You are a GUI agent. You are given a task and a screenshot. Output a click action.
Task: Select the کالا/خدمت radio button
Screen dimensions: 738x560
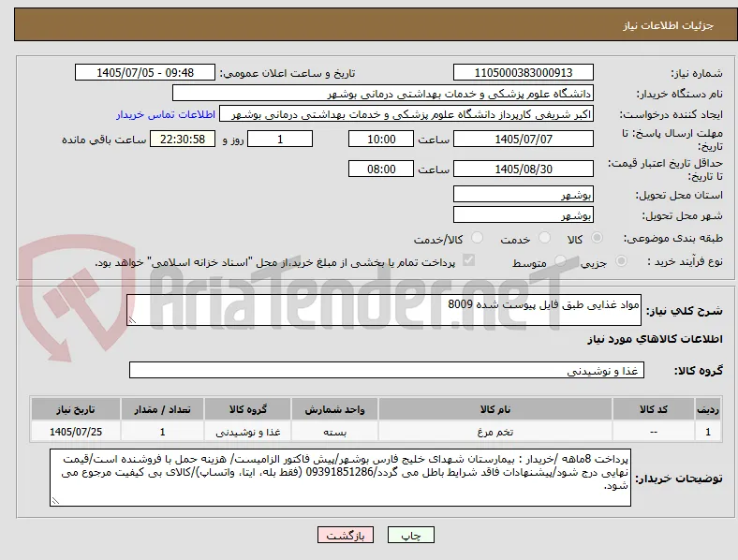pyautogui.click(x=478, y=238)
